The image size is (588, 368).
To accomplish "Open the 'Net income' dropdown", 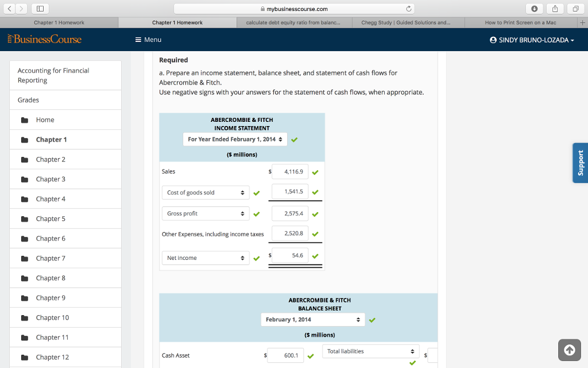I will (x=206, y=258).
